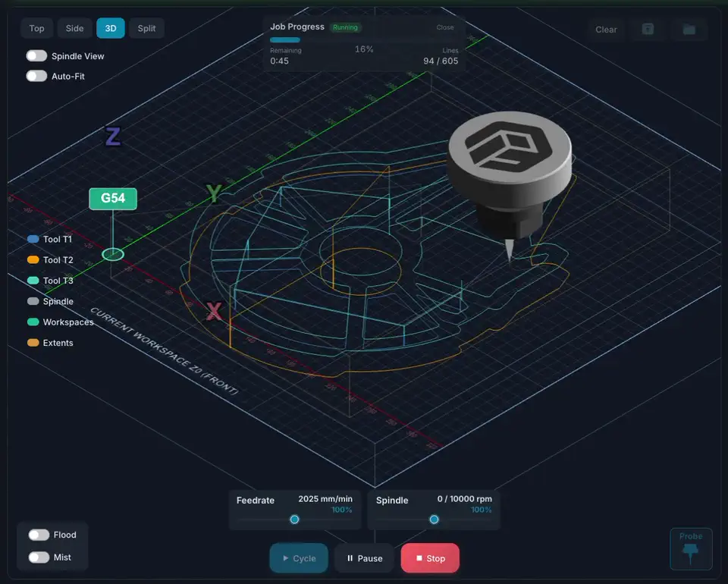The image size is (728, 584).
Task: Toggle Spindle legend visibility
Action: (50, 301)
